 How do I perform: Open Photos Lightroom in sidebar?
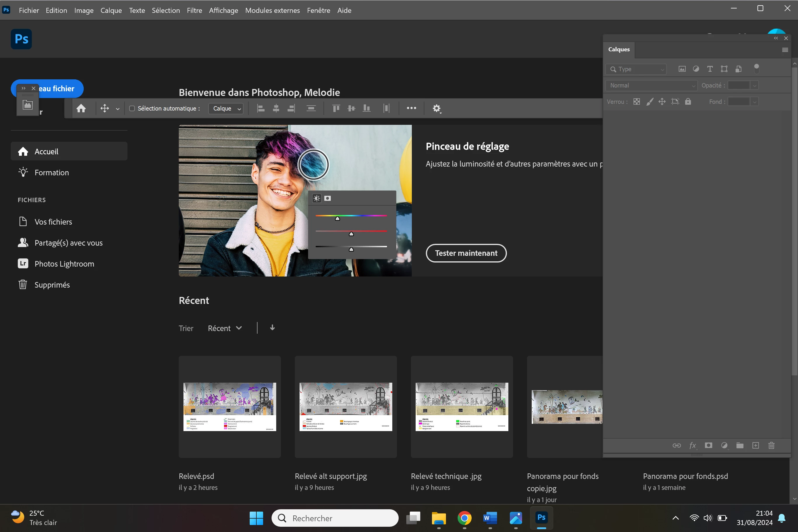64,264
